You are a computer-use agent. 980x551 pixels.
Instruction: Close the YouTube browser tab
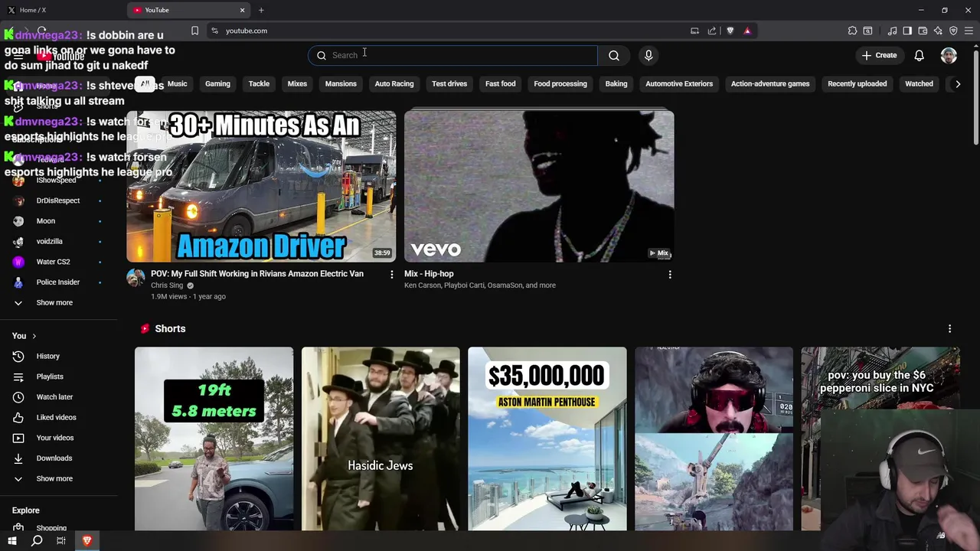[x=242, y=10]
